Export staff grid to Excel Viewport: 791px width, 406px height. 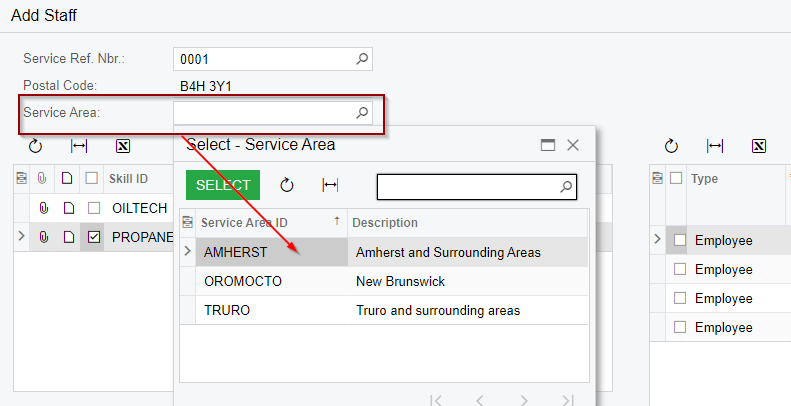coord(759,146)
